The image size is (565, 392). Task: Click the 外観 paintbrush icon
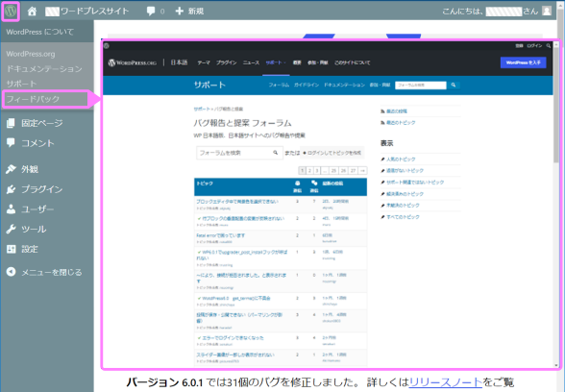[11, 169]
